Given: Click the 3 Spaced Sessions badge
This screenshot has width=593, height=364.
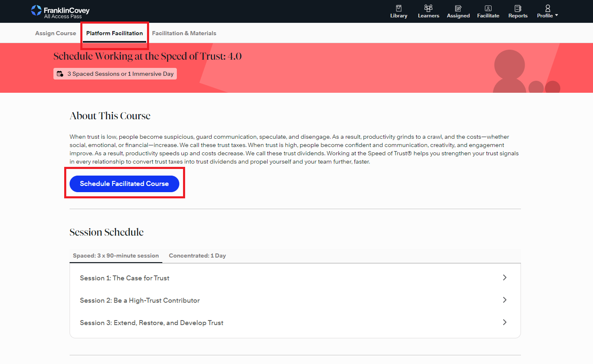Looking at the screenshot, I should point(120,74).
